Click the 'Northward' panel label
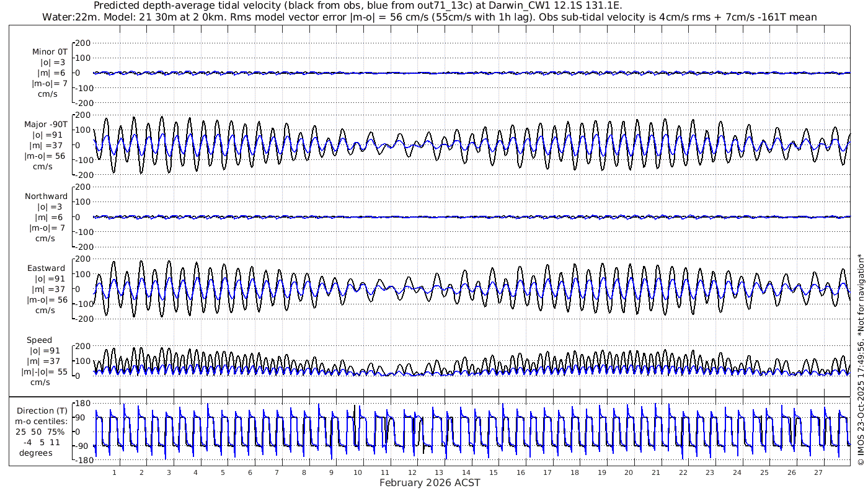 pos(46,197)
